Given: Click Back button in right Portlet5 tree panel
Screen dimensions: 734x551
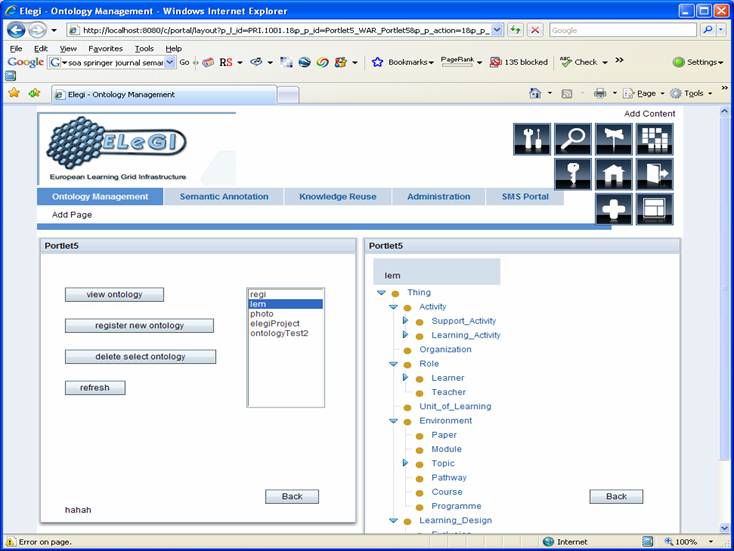Looking at the screenshot, I should click(x=617, y=496).
